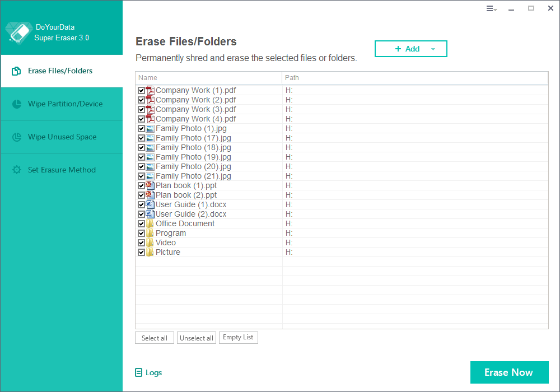Switch to Wipe Unused Space section
This screenshot has height=392, width=560.
(62, 137)
